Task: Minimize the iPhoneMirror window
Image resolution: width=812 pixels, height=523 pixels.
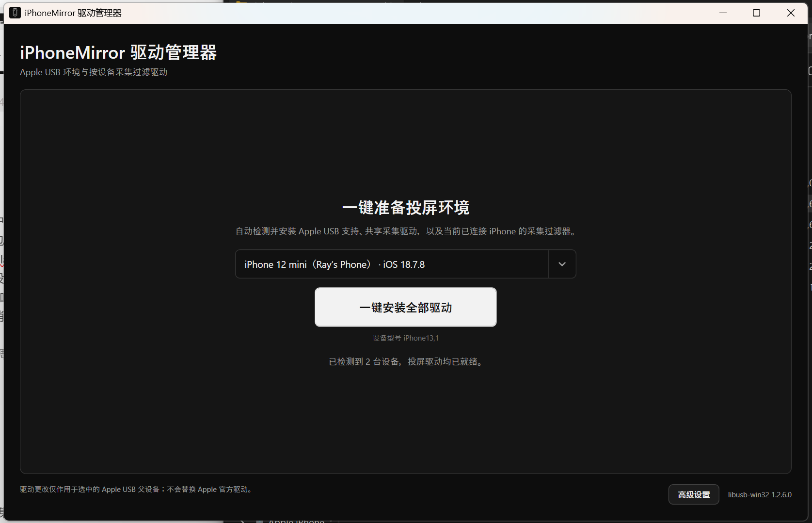Action: coord(723,13)
